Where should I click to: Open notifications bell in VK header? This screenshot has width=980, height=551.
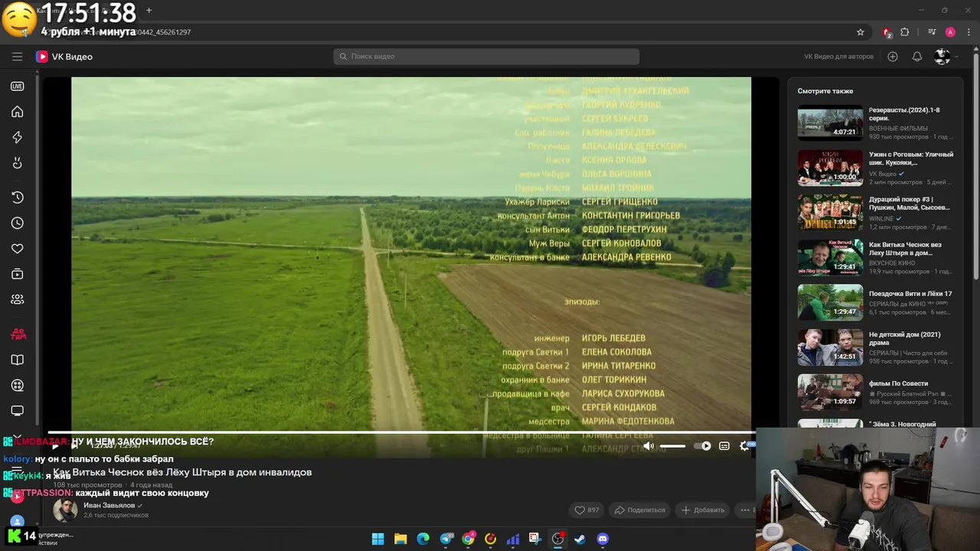pos(916,57)
